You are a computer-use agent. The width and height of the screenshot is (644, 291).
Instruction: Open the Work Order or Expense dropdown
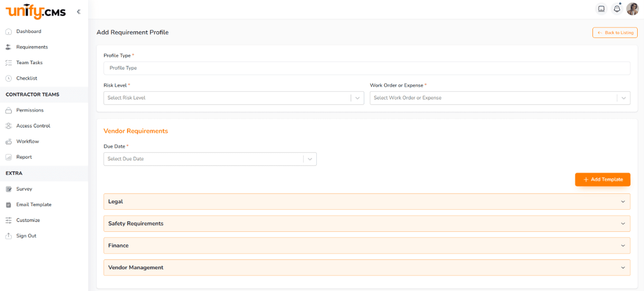tap(500, 98)
